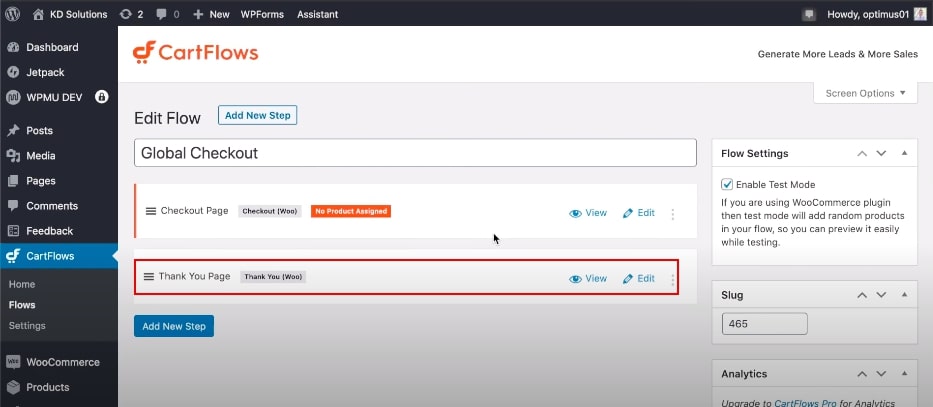The height and width of the screenshot is (407, 933).
Task: Open Checkout Page more options dots
Action: pos(672,214)
